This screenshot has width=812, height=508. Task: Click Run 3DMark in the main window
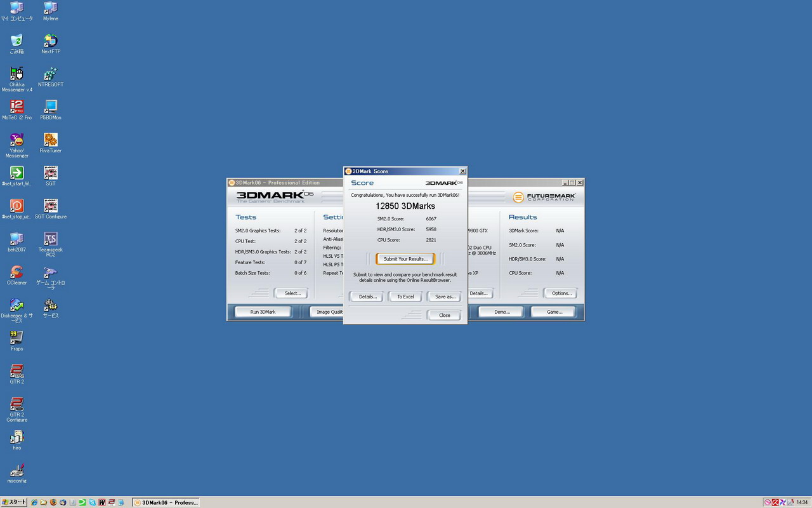click(x=263, y=312)
